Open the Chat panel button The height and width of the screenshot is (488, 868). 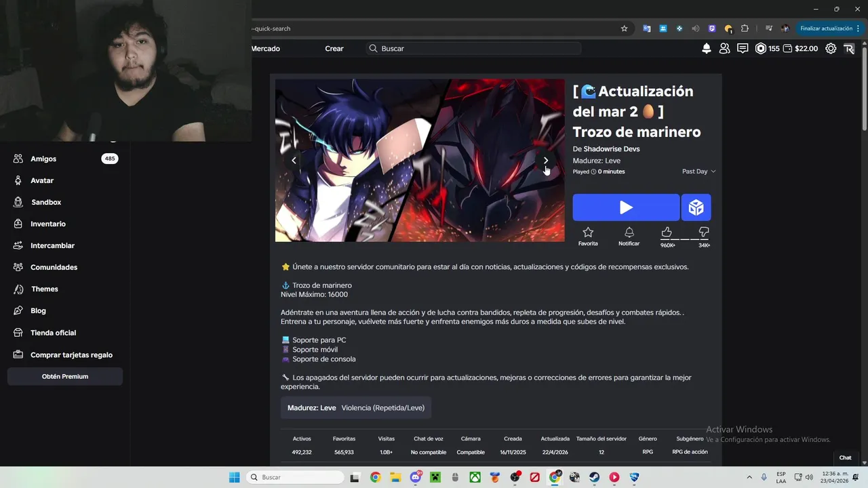[x=845, y=457]
